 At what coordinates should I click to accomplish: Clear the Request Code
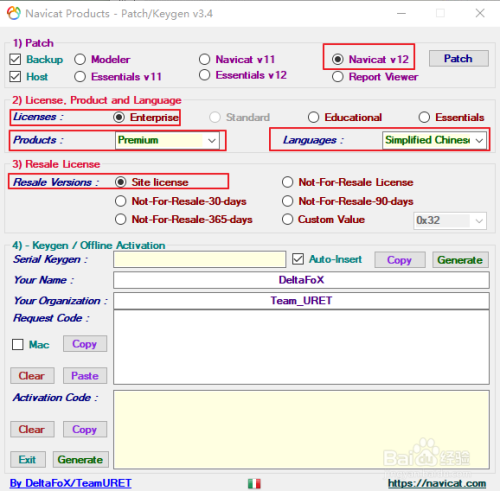coord(32,376)
